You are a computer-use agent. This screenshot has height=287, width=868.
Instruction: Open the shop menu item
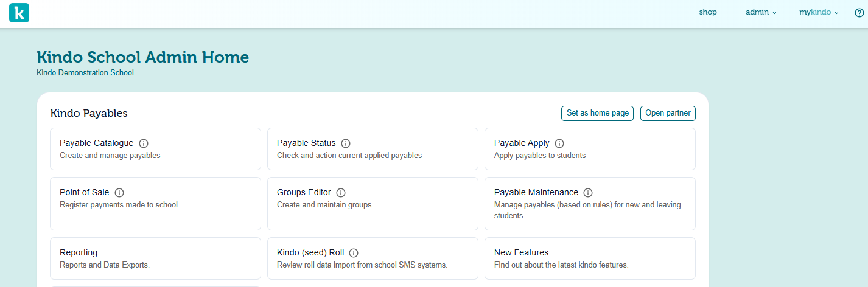708,12
